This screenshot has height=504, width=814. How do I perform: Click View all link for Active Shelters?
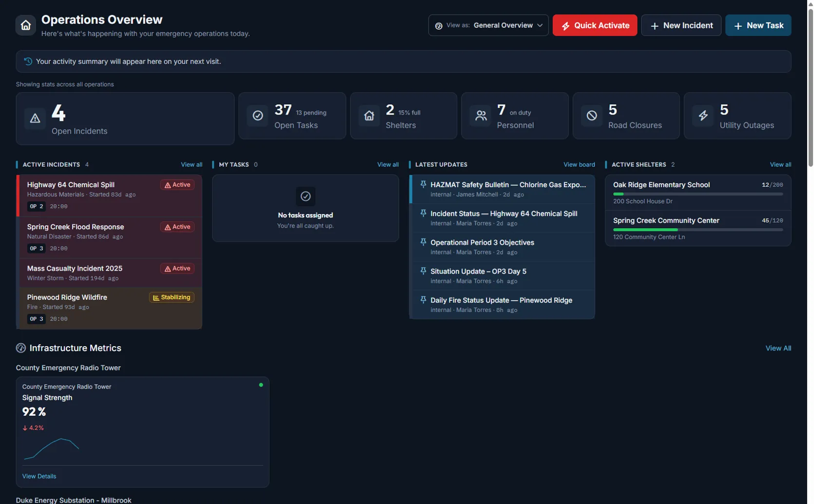pyautogui.click(x=780, y=165)
